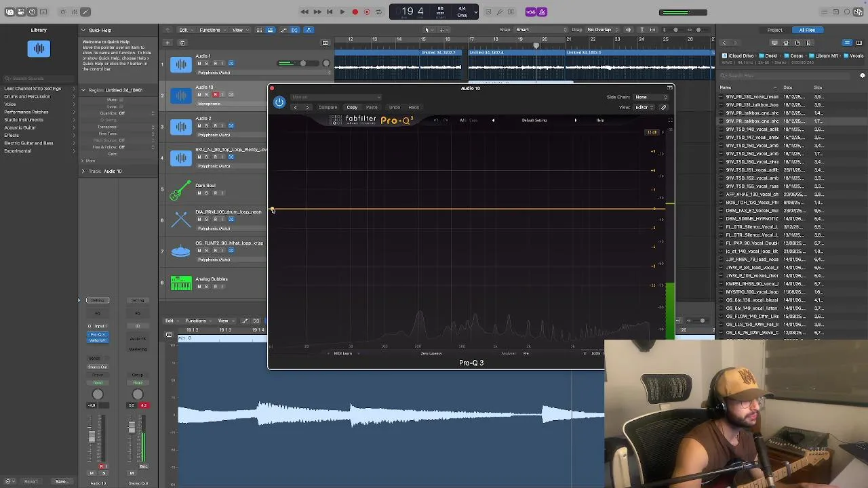This screenshot has height=488, width=868.
Task: Open the Pro-Q 3 Help menu
Action: 599,120
